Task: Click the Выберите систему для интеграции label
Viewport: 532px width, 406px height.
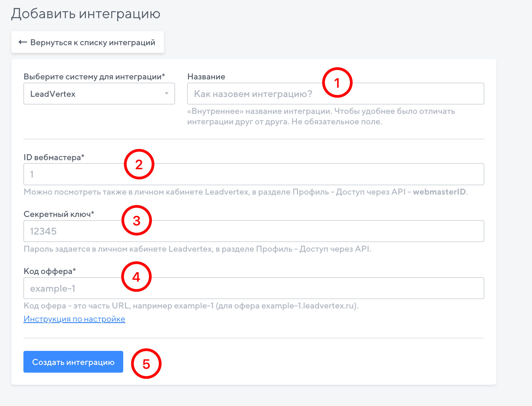Action: click(94, 77)
